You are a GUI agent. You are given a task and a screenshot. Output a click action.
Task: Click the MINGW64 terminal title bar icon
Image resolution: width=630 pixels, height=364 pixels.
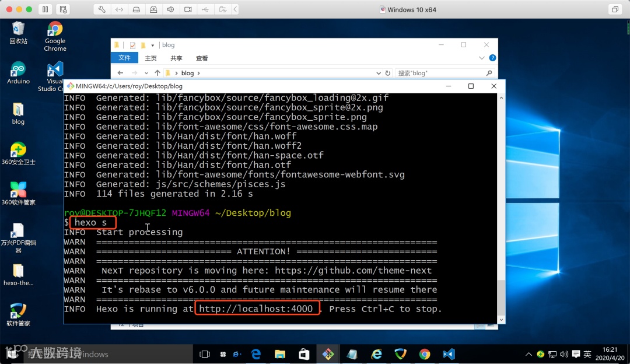[71, 86]
